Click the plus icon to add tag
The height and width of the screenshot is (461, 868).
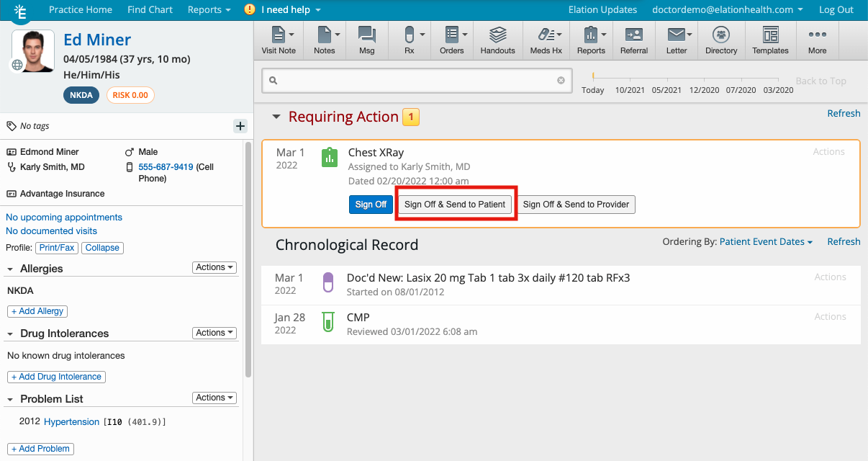tap(240, 126)
